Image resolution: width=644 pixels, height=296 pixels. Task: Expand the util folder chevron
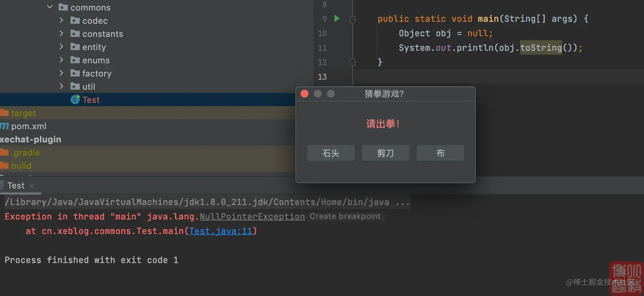pyautogui.click(x=61, y=86)
